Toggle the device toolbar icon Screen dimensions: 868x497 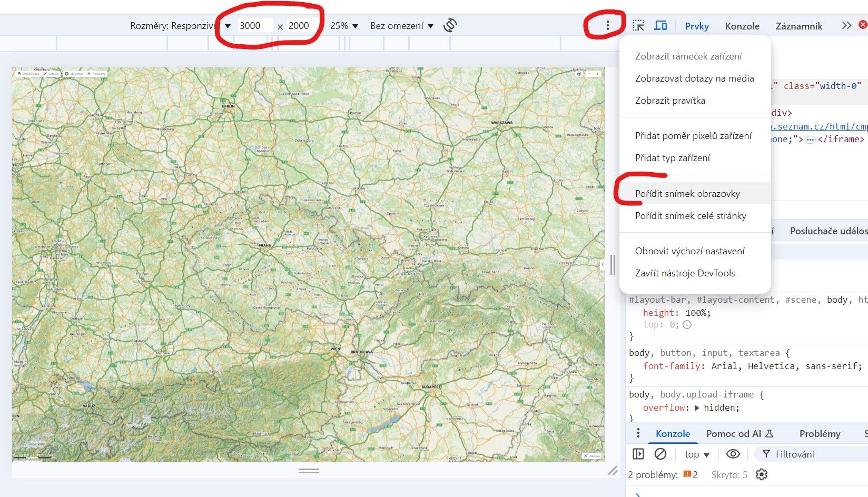point(660,25)
